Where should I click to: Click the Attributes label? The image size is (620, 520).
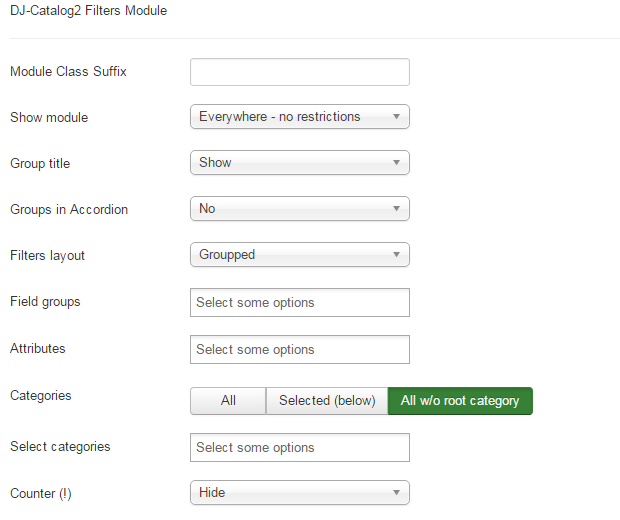coord(38,349)
